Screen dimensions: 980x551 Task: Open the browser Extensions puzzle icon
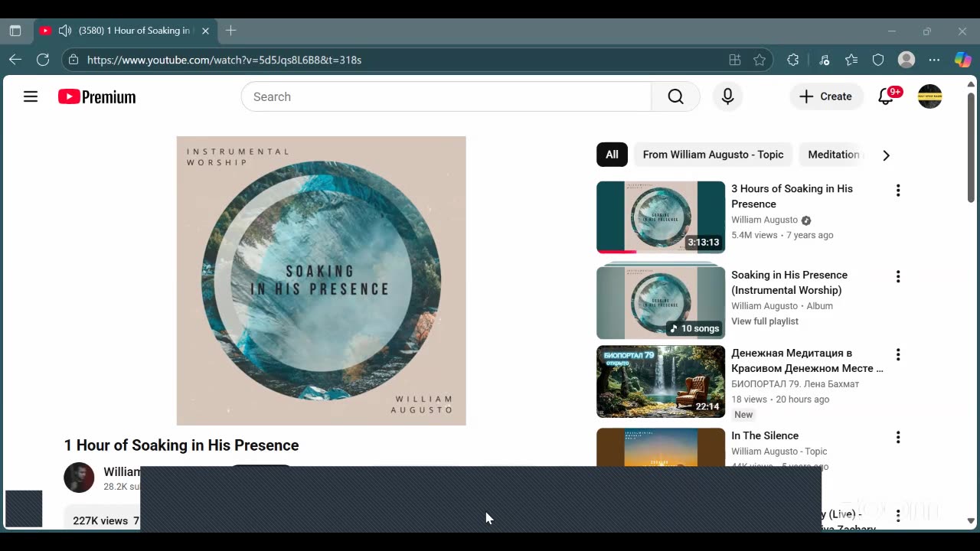click(793, 60)
